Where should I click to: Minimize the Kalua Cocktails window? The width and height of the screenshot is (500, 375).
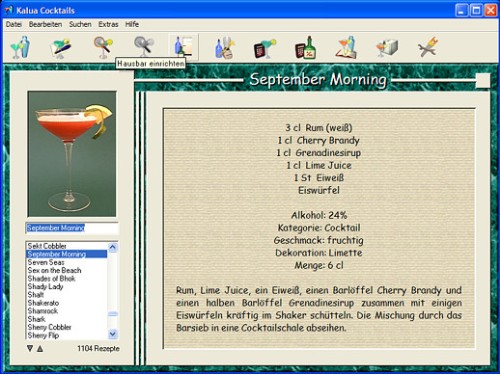pyautogui.click(x=461, y=10)
